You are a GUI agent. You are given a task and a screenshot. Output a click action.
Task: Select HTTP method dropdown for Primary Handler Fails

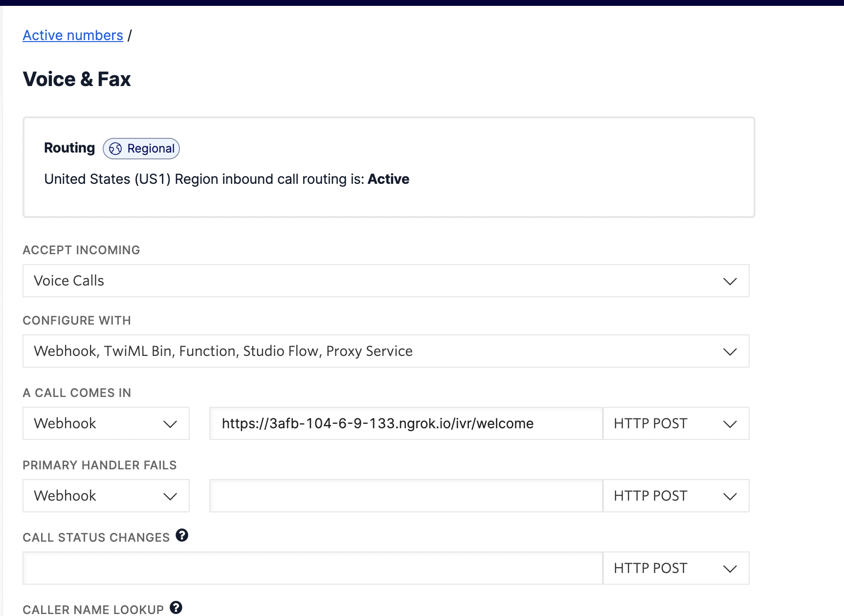coord(675,496)
